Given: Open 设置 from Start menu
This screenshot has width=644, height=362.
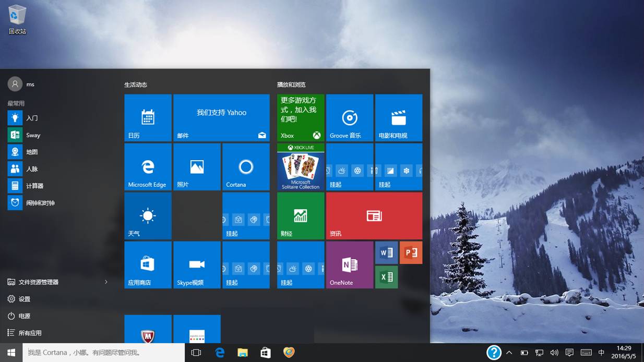Looking at the screenshot, I should click(x=25, y=299).
